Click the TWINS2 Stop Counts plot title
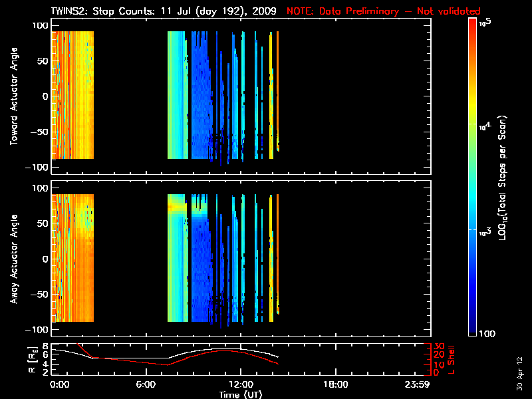This screenshot has height=399, width=532. [164, 11]
